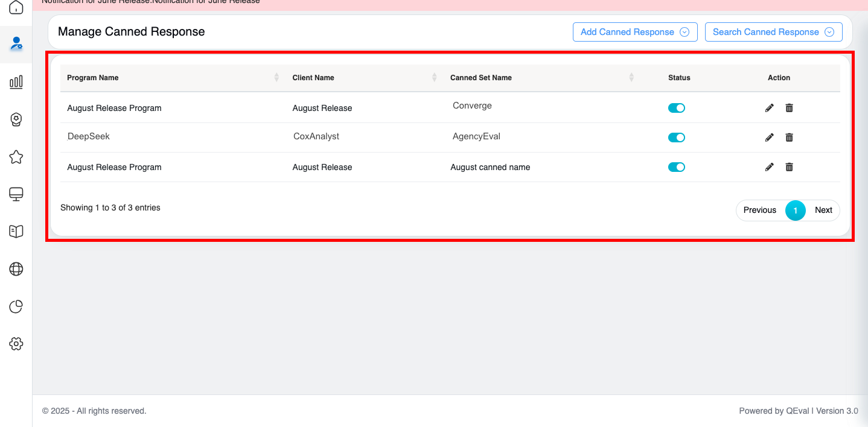Click the trash icon in the AgencyEval row
The width and height of the screenshot is (868, 427).
(789, 138)
